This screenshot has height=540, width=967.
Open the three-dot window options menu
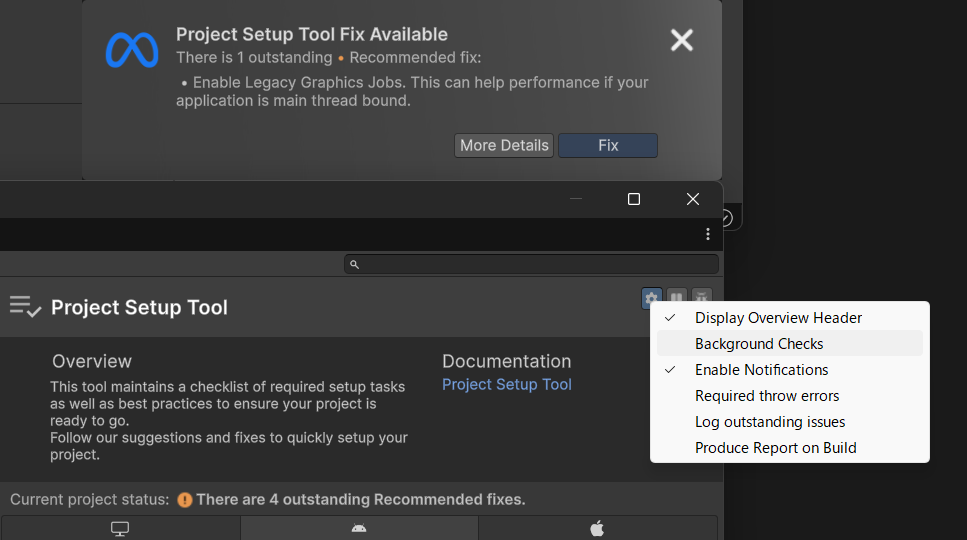point(707,234)
